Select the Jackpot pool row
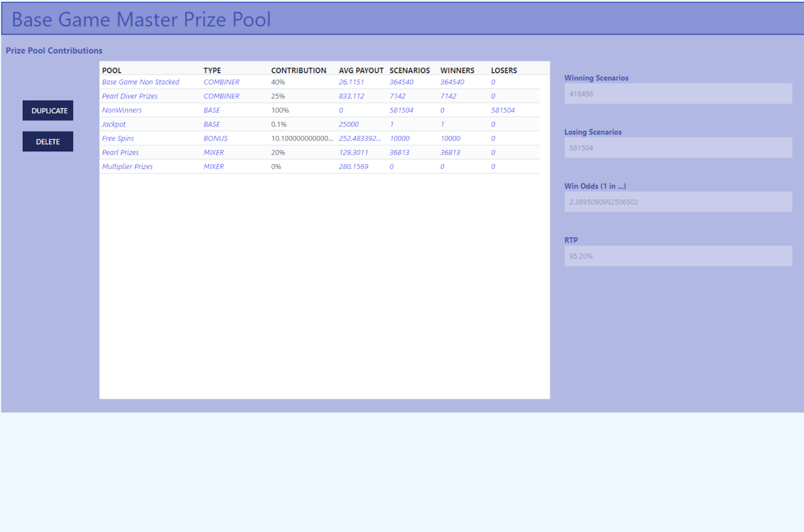Image resolution: width=804 pixels, height=532 pixels. pos(114,124)
